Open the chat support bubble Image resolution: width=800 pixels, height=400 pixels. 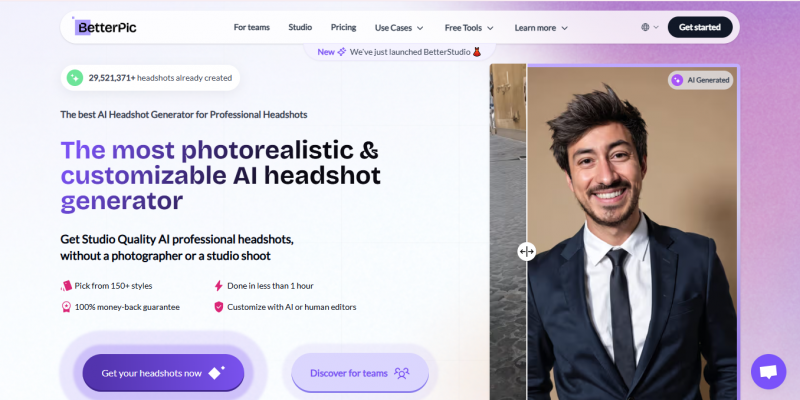pos(768,371)
